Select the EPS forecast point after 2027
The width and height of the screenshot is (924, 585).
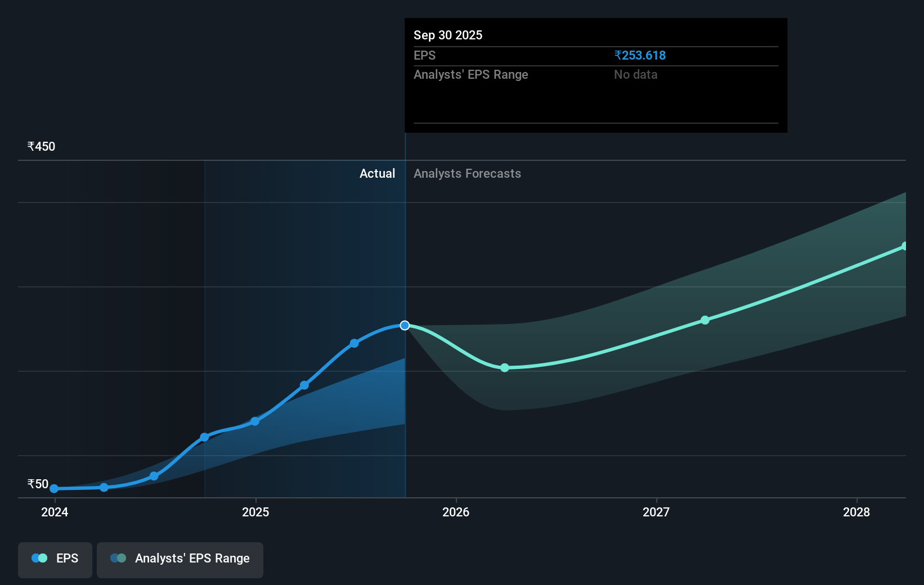(705, 320)
